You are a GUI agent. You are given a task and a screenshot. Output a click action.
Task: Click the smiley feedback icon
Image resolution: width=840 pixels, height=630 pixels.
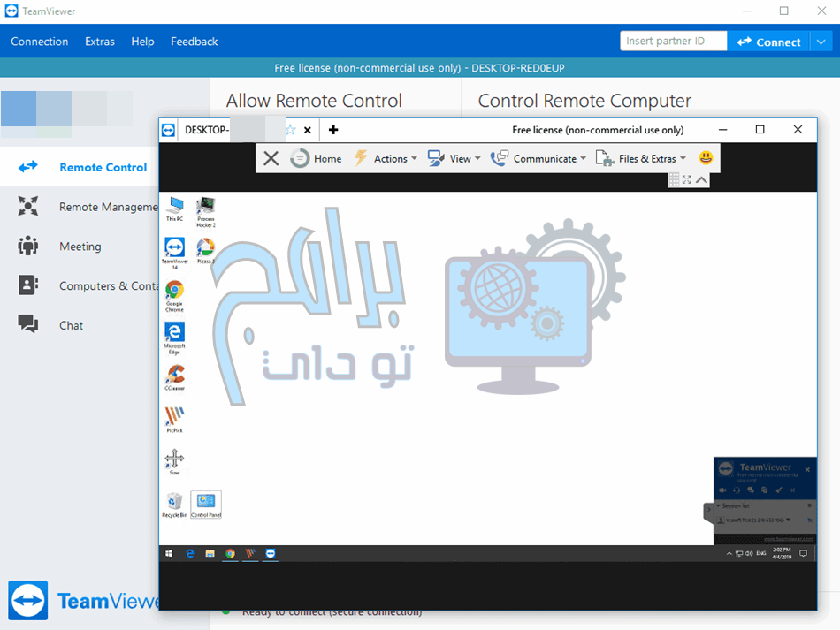coord(706,158)
